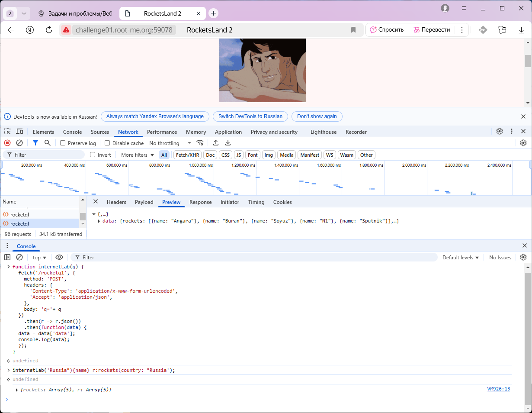Stop recording the network log
Screen dimensions: 532x413
(x=7, y=143)
